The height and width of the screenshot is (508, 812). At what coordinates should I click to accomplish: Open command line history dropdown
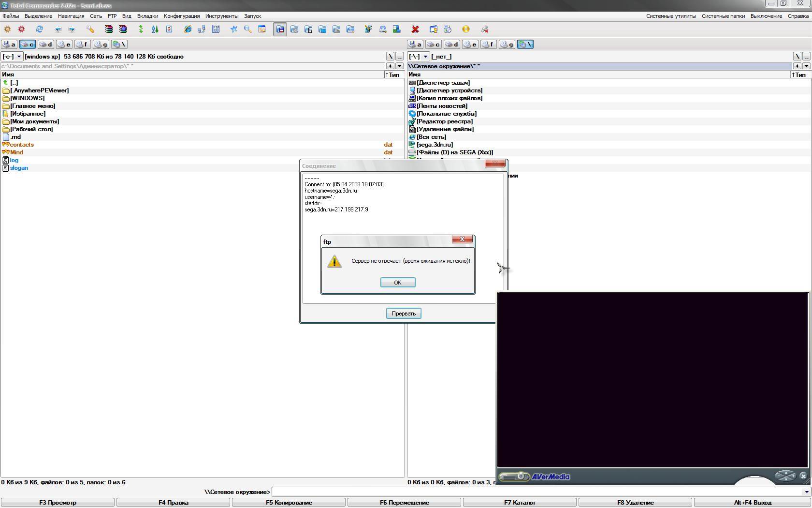806,492
